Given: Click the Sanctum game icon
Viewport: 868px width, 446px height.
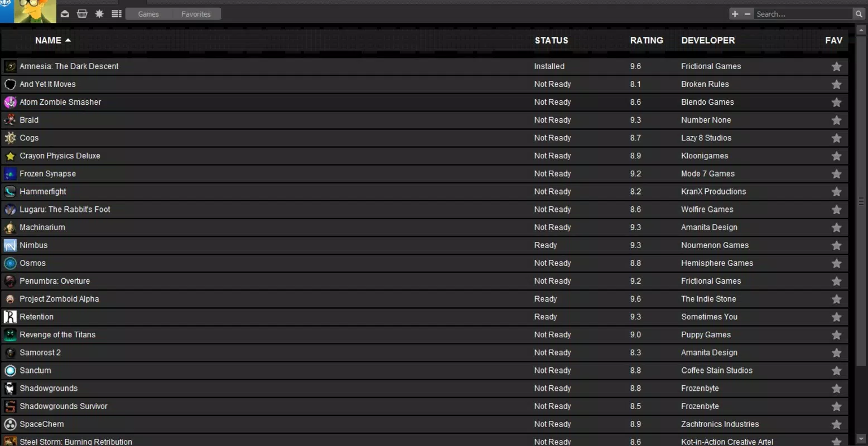Looking at the screenshot, I should click(x=10, y=370).
